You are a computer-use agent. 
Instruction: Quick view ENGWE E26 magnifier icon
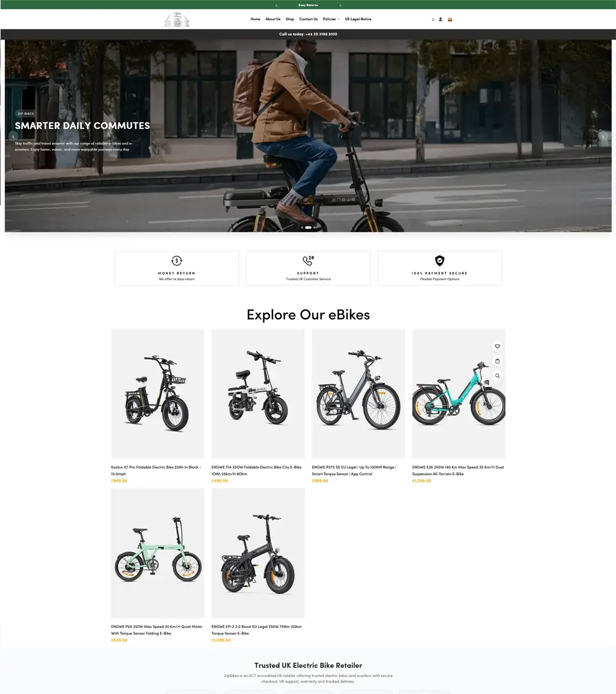[x=498, y=375]
